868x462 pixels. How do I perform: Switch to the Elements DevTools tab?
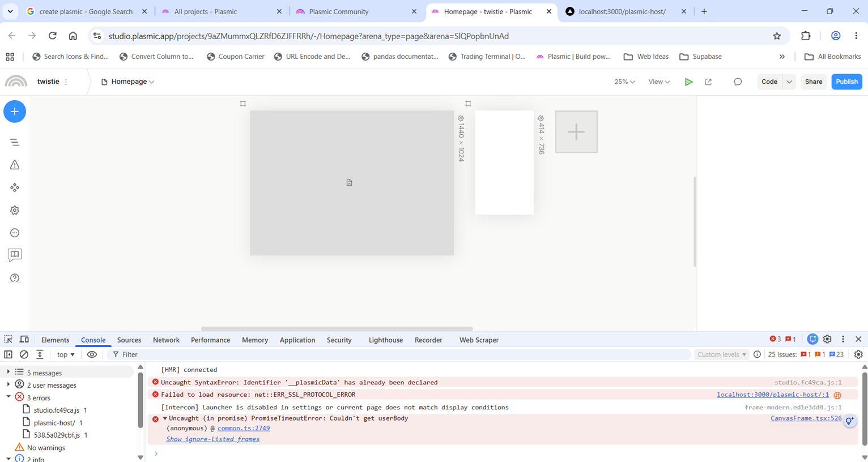[55, 340]
